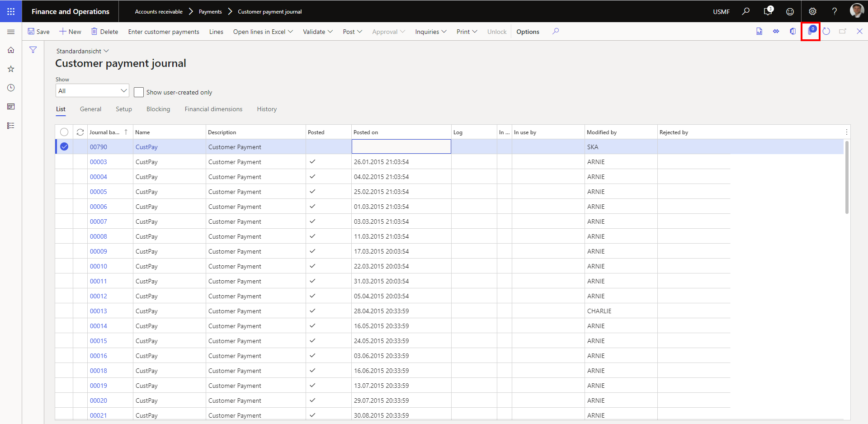This screenshot has width=868, height=424.
Task: Open journal 00013 link
Action: click(x=99, y=311)
